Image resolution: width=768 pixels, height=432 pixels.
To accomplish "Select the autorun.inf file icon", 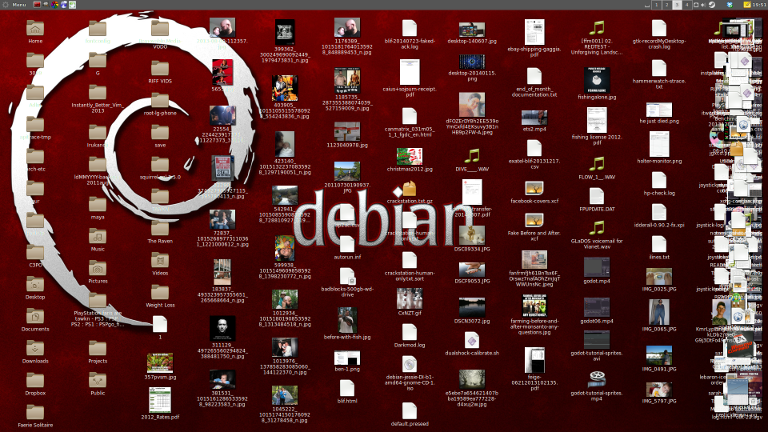I will [347, 244].
